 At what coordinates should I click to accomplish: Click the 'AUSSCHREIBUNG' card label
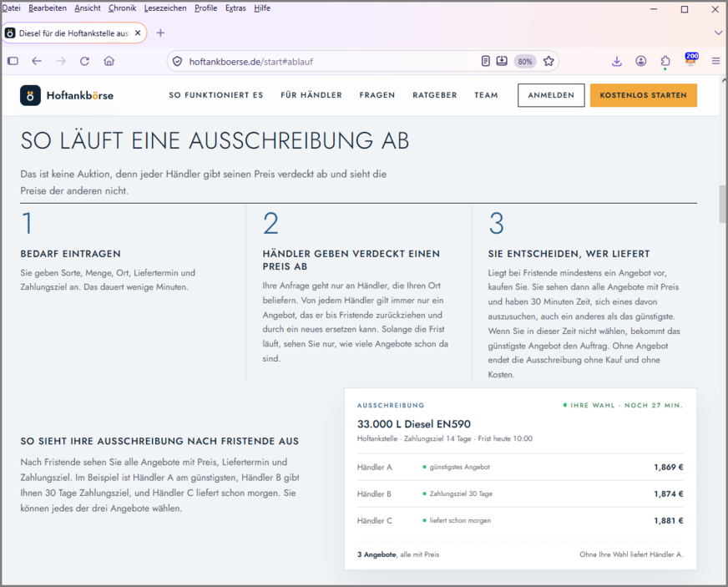pyautogui.click(x=391, y=406)
